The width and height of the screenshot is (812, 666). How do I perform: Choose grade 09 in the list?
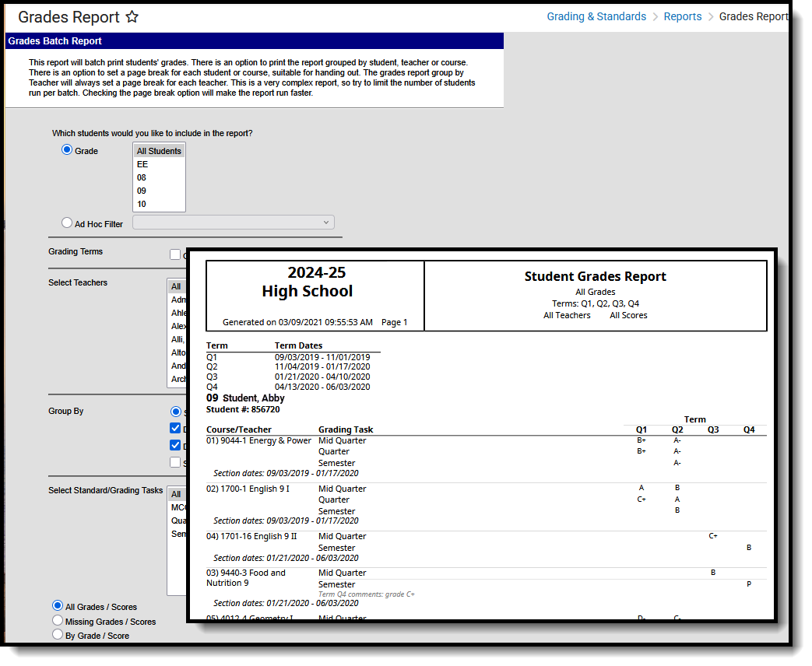[x=159, y=191]
